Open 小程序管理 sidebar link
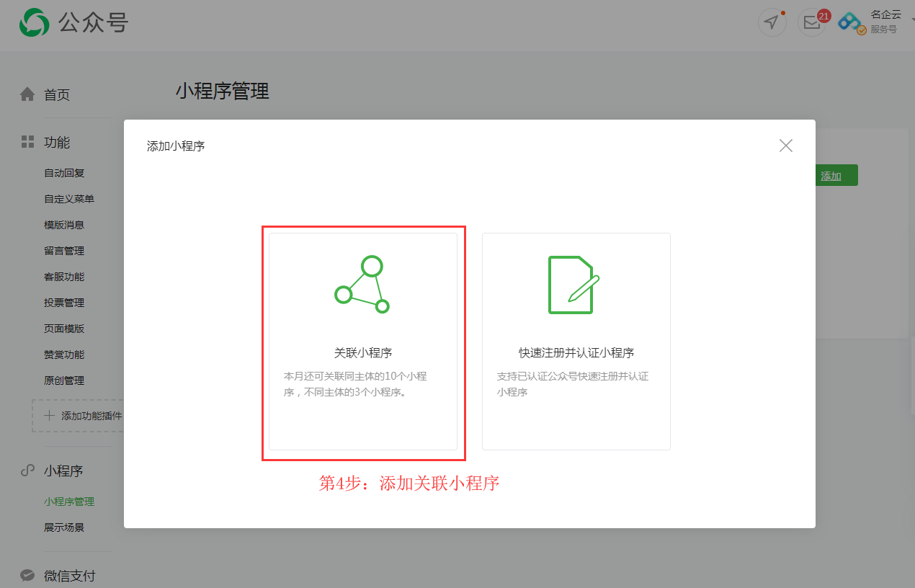The image size is (915, 588). 68,502
